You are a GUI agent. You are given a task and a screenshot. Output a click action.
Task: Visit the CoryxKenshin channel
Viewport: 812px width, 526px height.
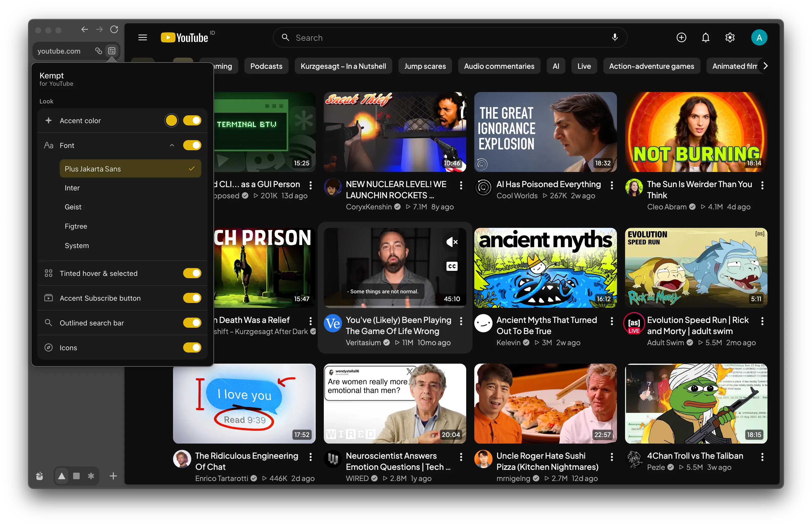pos(369,207)
